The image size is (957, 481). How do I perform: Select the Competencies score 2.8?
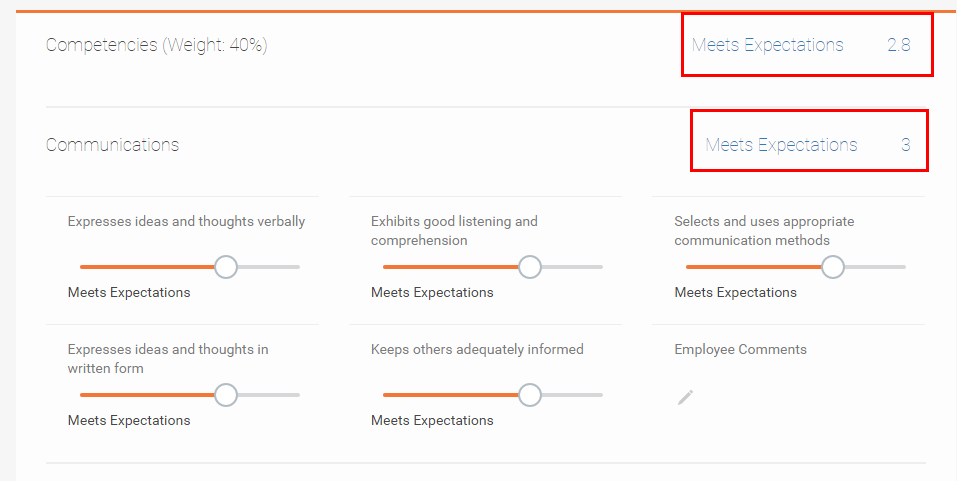click(x=898, y=45)
